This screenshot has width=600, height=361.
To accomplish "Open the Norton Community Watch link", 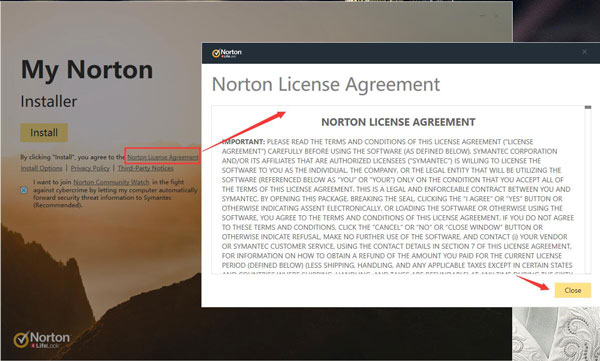I will 111,182.
